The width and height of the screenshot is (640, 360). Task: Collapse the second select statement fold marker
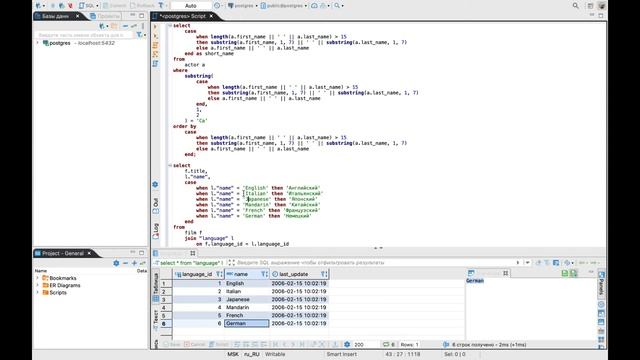(170, 165)
